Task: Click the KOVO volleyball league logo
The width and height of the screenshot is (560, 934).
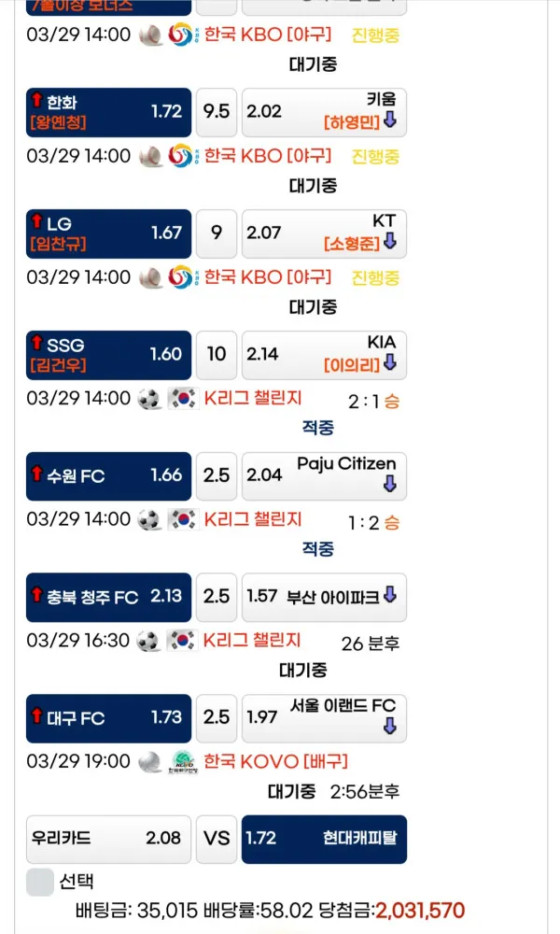Action: [x=183, y=762]
